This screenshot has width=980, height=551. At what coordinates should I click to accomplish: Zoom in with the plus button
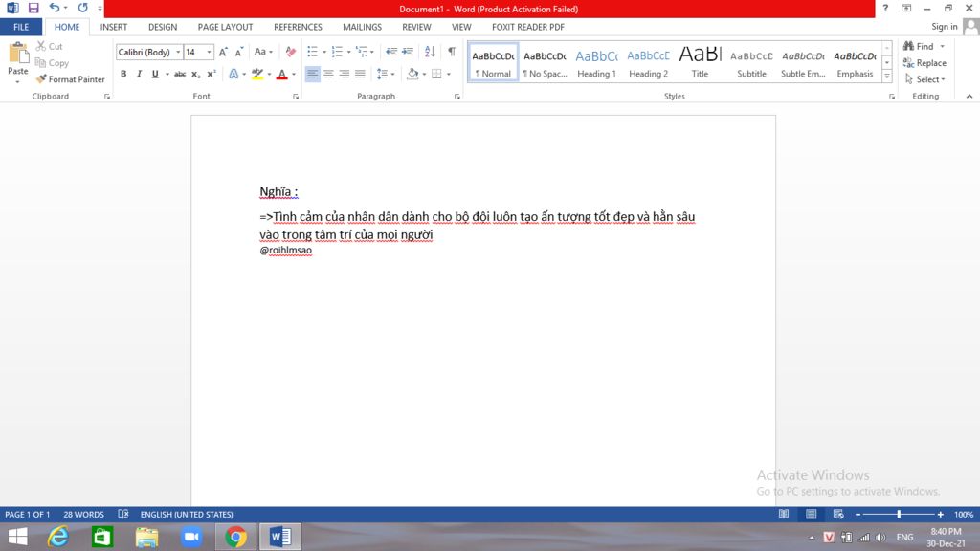point(940,514)
